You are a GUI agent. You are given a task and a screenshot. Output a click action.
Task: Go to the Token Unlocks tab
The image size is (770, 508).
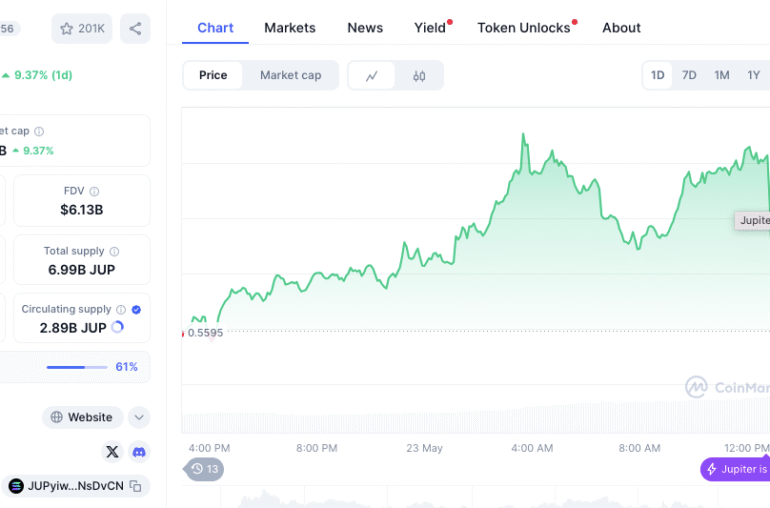click(524, 28)
